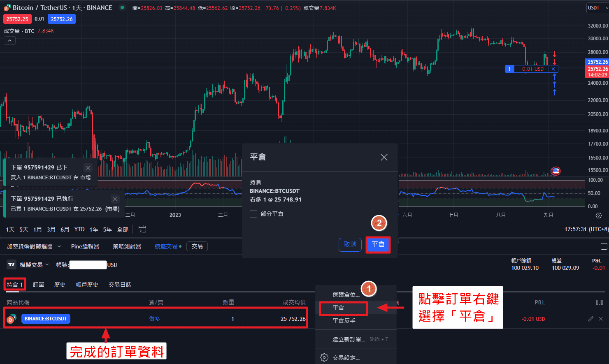
Task: Choose 平倉 from the context menu
Action: coord(356,308)
